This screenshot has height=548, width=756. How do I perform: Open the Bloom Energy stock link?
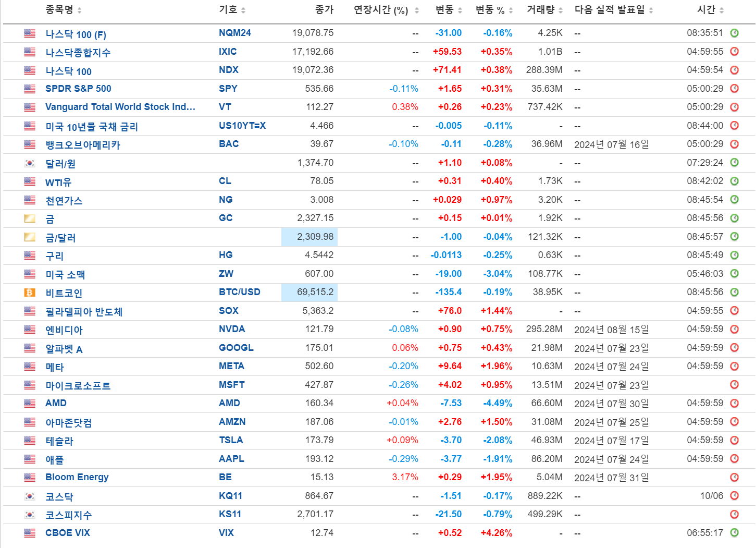coord(77,477)
